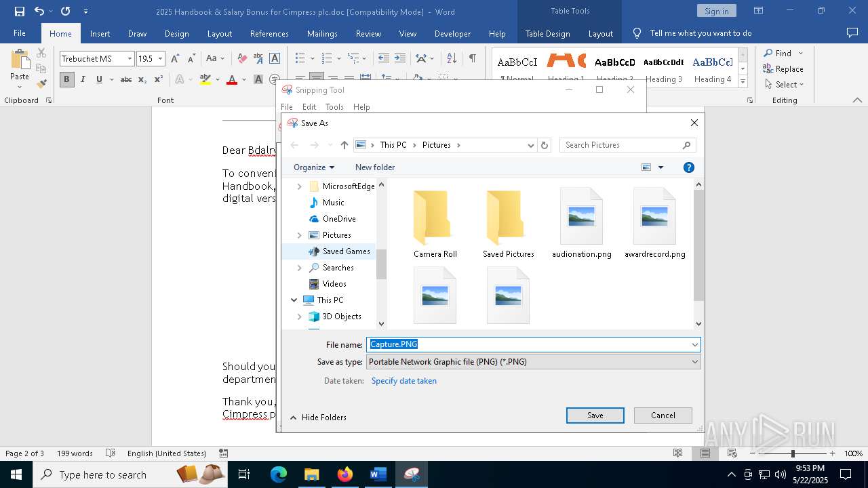Toggle Italic formatting

[83, 79]
